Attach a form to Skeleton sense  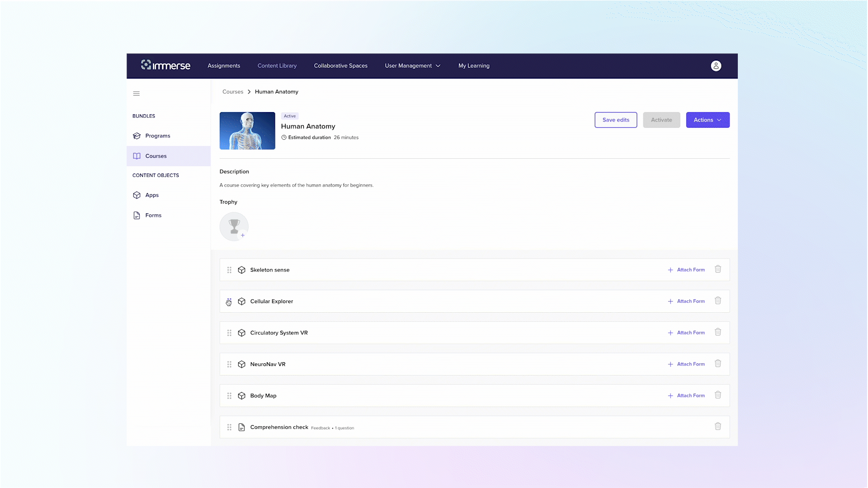[x=686, y=270]
